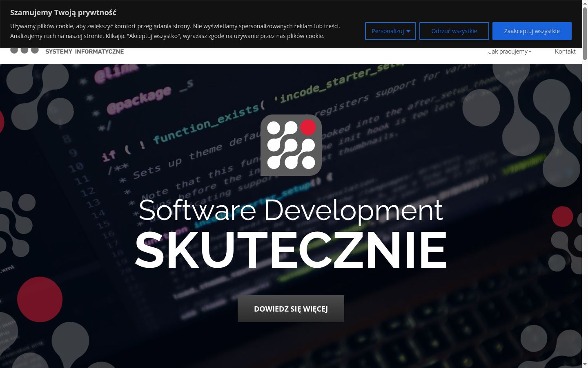Click the Odrzuć wszystkie button
The height and width of the screenshot is (368, 588).
coord(454,31)
